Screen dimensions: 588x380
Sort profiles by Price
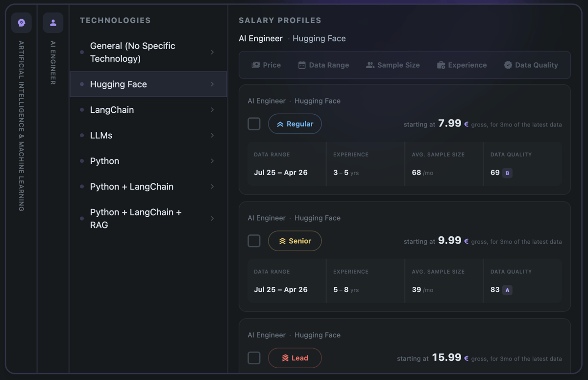(266, 65)
